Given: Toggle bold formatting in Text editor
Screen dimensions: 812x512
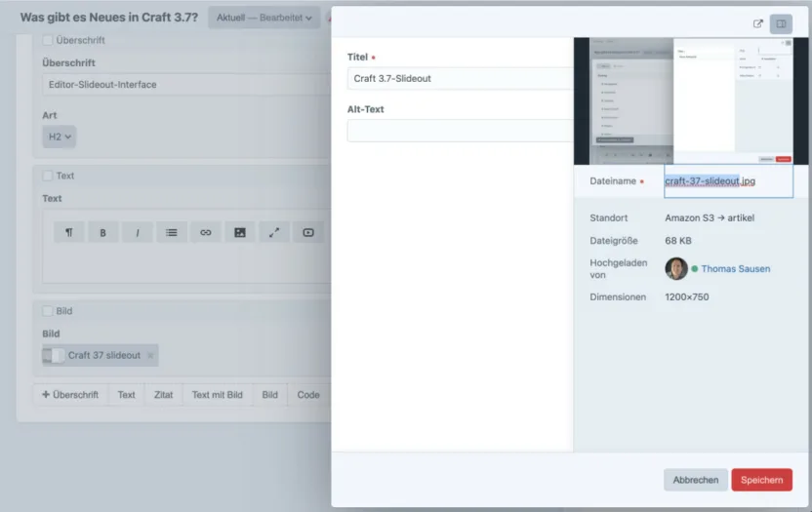Looking at the screenshot, I should tap(102, 232).
